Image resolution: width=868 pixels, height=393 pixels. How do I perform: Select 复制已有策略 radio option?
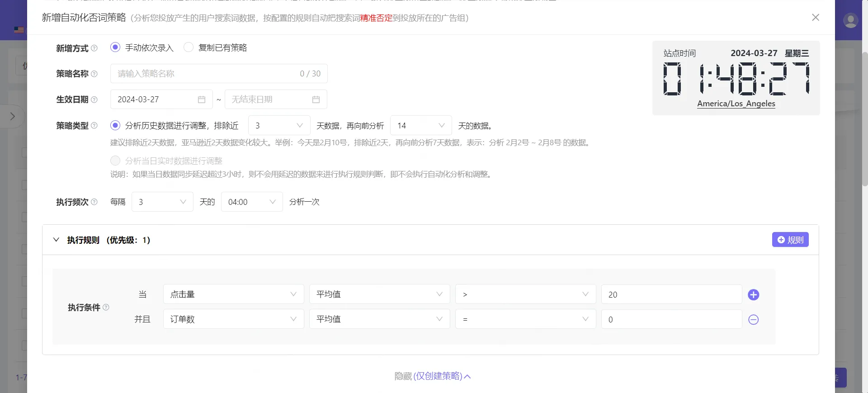click(215, 47)
